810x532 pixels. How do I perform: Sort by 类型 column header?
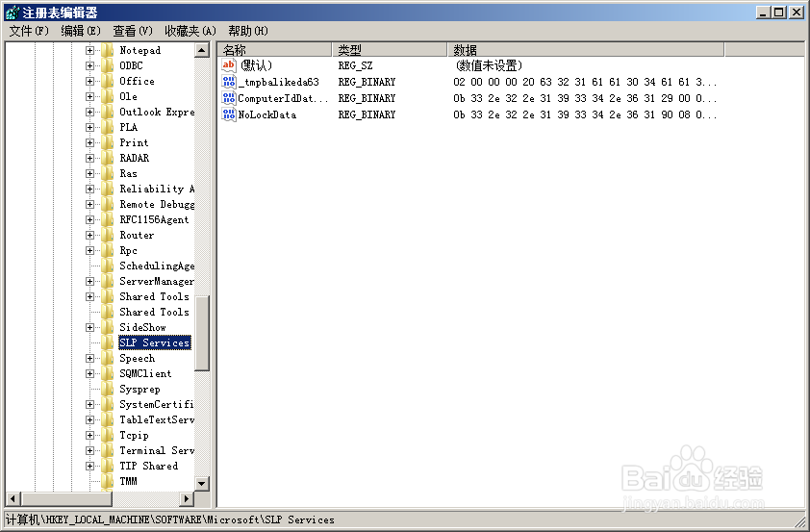tap(390, 50)
